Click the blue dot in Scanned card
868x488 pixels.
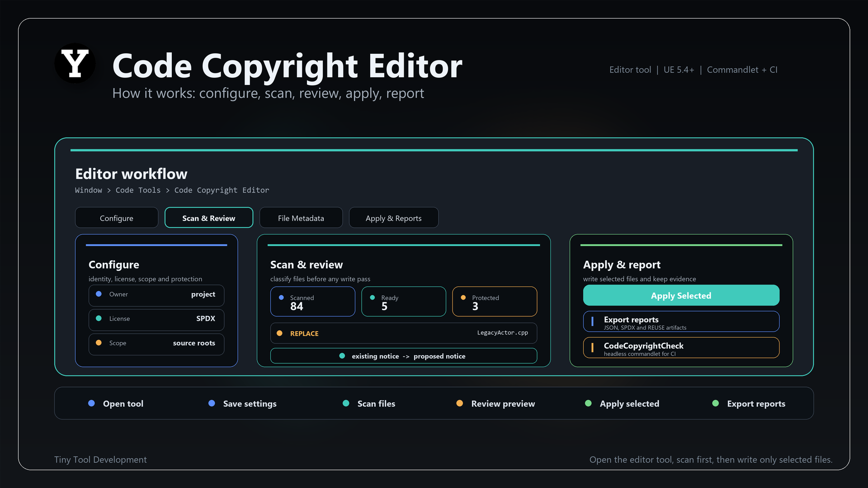(x=281, y=298)
